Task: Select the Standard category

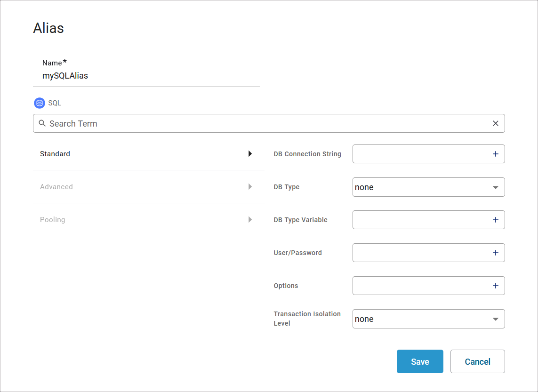Action: (x=55, y=154)
